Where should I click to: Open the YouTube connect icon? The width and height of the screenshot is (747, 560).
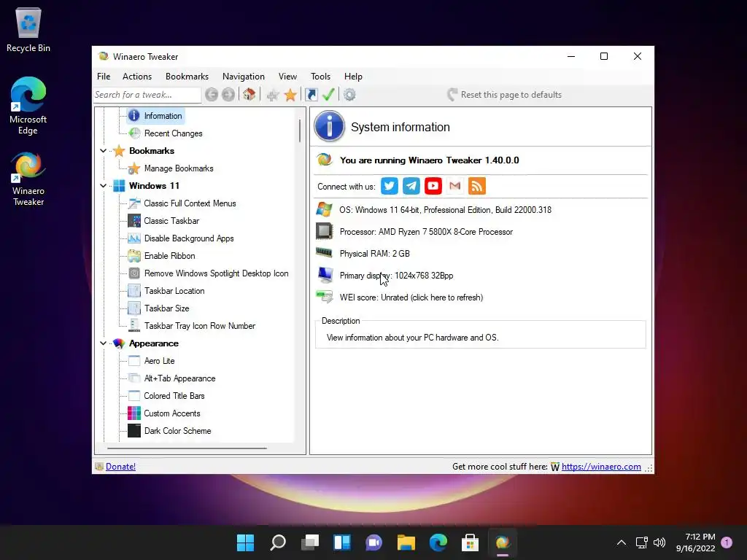point(433,186)
